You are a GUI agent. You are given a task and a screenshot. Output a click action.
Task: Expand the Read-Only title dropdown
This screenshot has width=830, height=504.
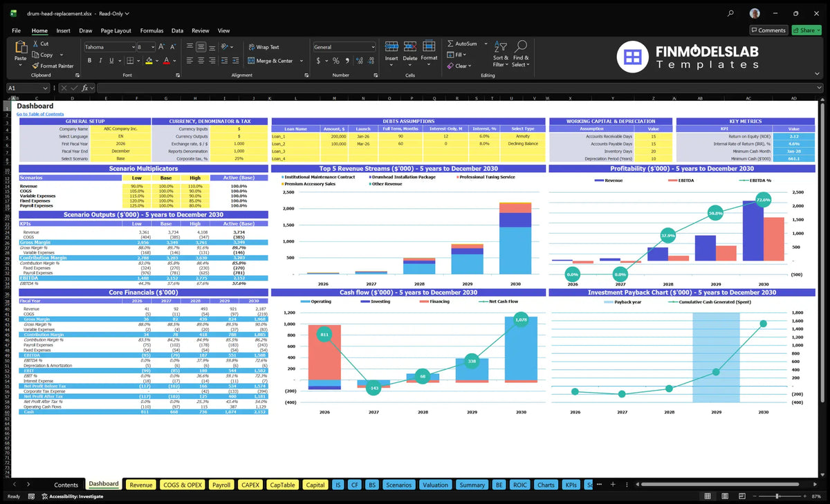coord(127,13)
